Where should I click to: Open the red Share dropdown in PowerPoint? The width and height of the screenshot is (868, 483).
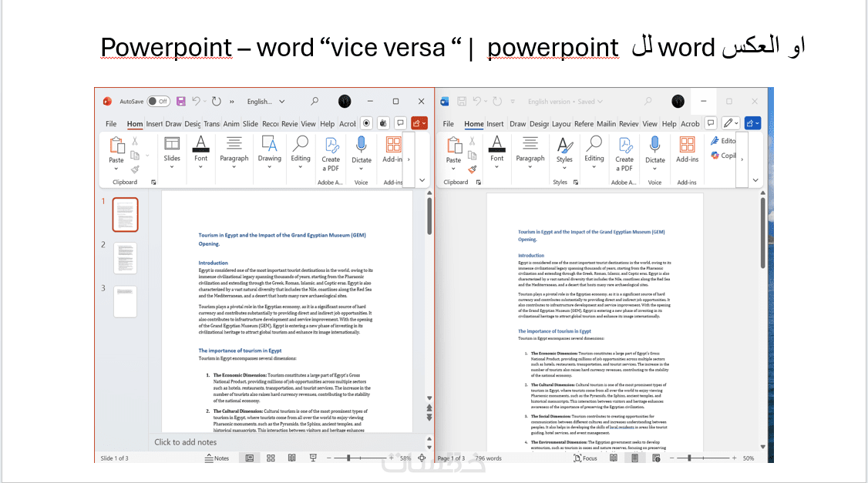[x=419, y=123]
